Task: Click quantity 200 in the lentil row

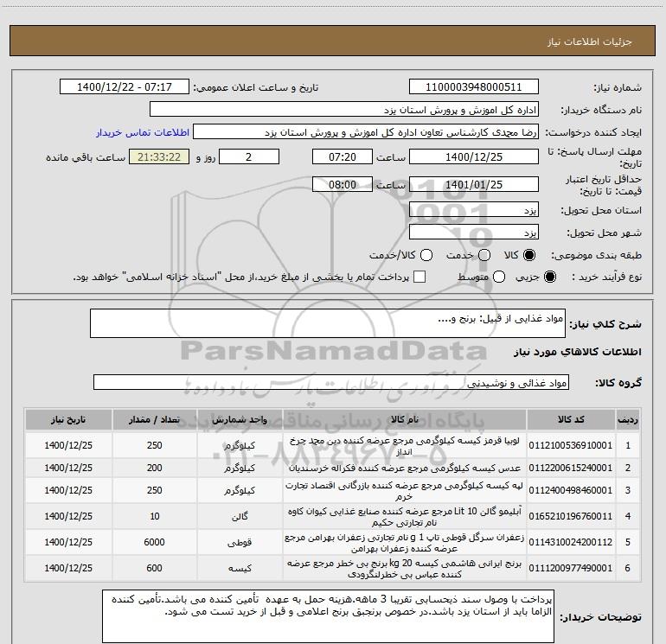Action: [x=155, y=468]
